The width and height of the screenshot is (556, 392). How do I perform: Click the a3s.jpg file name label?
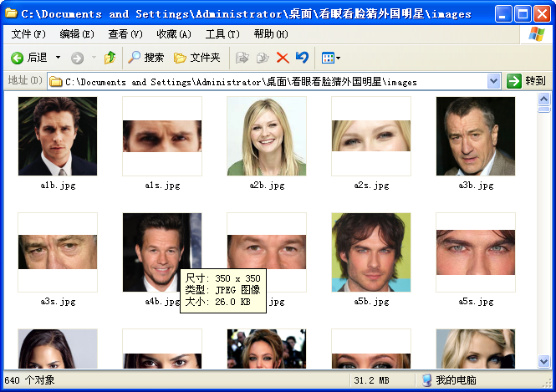[58, 302]
